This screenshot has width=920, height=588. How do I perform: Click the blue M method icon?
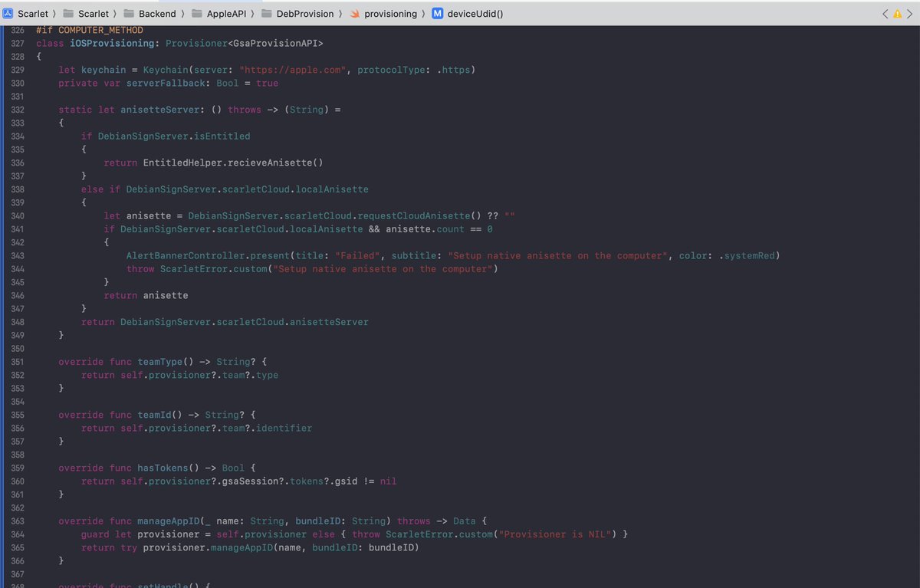[x=437, y=14]
